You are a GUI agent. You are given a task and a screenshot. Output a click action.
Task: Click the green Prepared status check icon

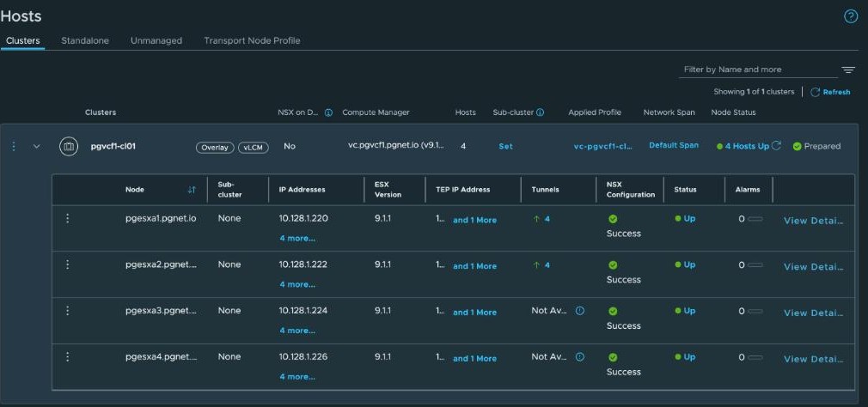coord(798,147)
